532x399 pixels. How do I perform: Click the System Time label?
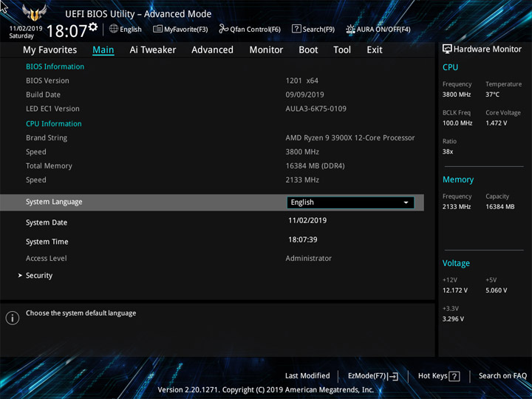[x=47, y=242]
